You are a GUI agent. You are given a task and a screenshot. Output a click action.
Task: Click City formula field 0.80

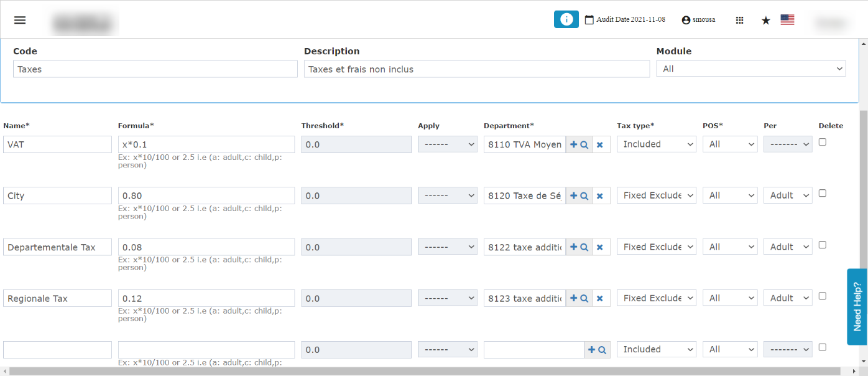[206, 195]
